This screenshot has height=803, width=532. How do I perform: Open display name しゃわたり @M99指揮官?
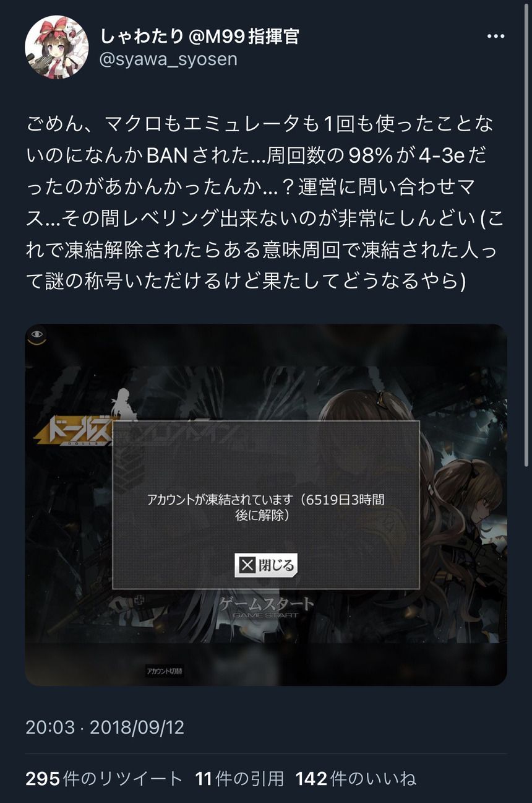(200, 36)
